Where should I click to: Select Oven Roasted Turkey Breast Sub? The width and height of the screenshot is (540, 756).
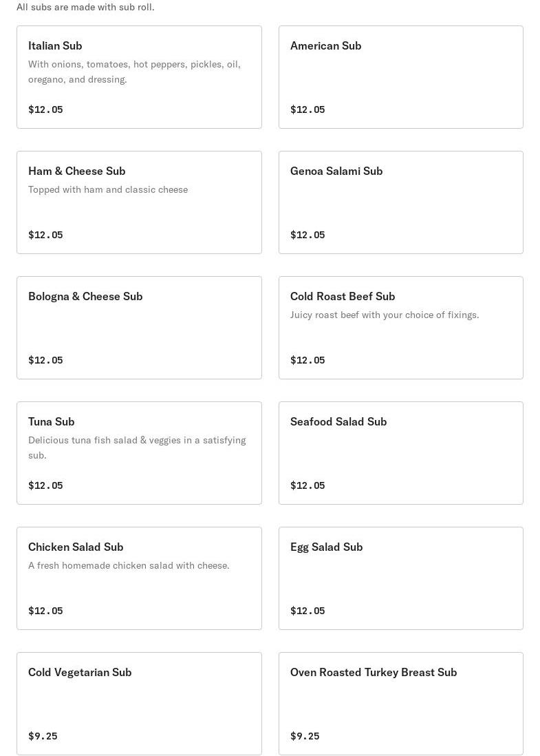point(373,672)
